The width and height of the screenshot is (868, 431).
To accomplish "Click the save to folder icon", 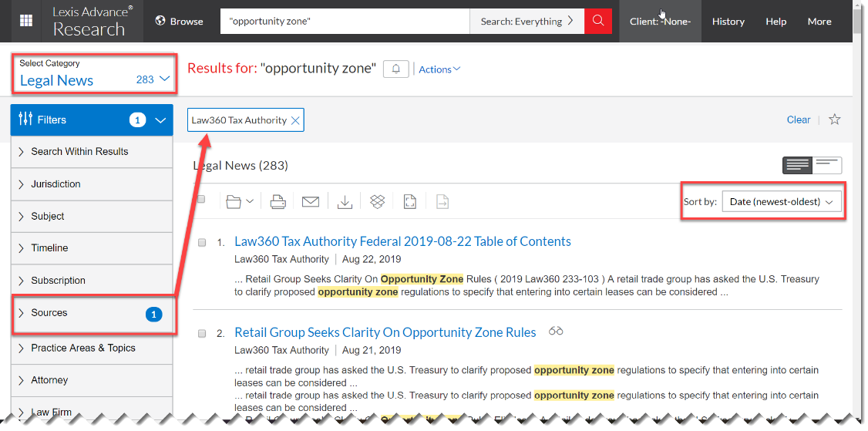I will [x=234, y=202].
